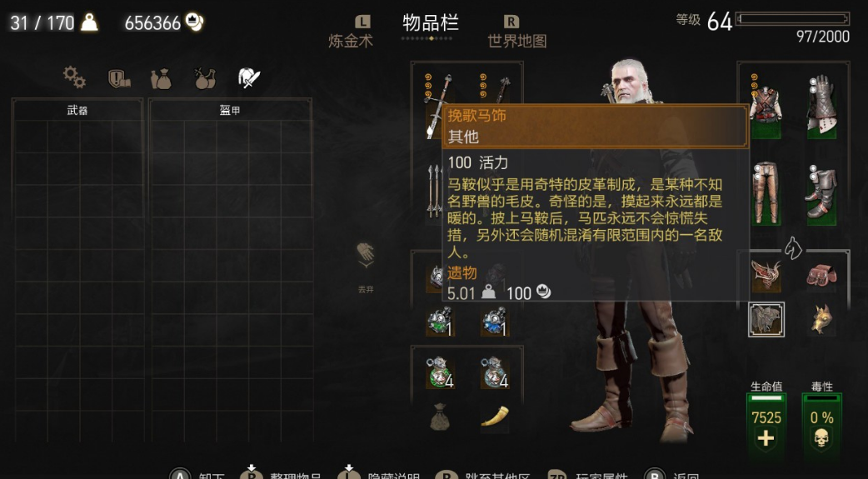
Task: Click the 生命值 health indicator
Action: tap(766, 419)
